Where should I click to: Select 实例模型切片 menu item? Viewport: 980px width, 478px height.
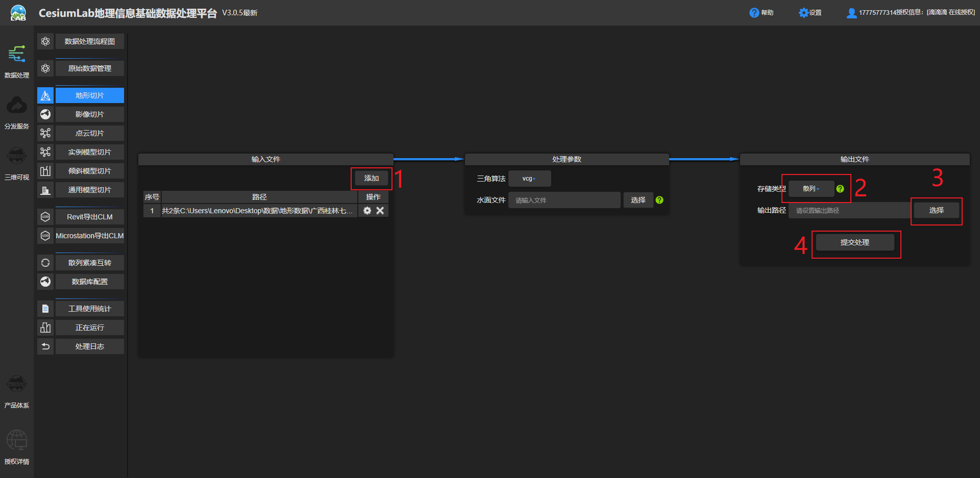click(x=90, y=152)
